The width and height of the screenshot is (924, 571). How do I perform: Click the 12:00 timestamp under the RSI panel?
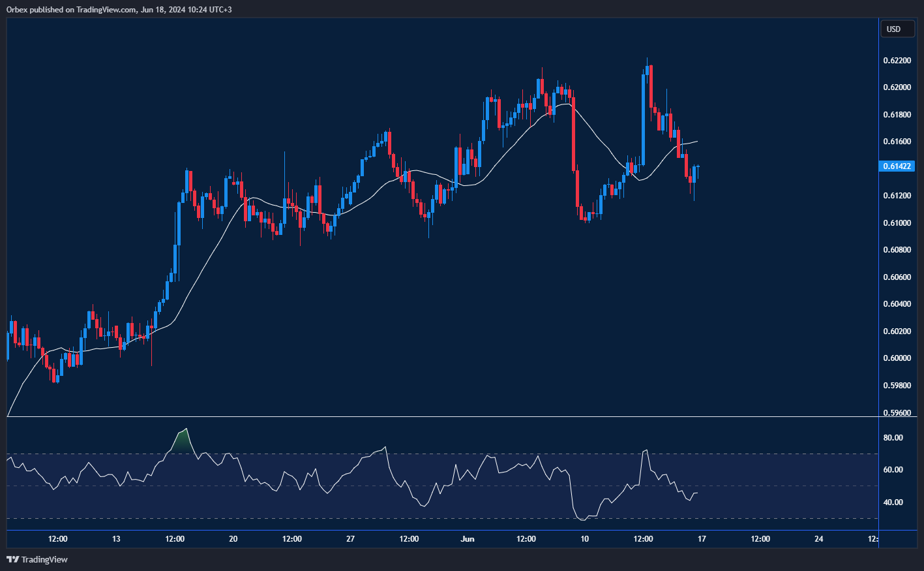(x=57, y=539)
